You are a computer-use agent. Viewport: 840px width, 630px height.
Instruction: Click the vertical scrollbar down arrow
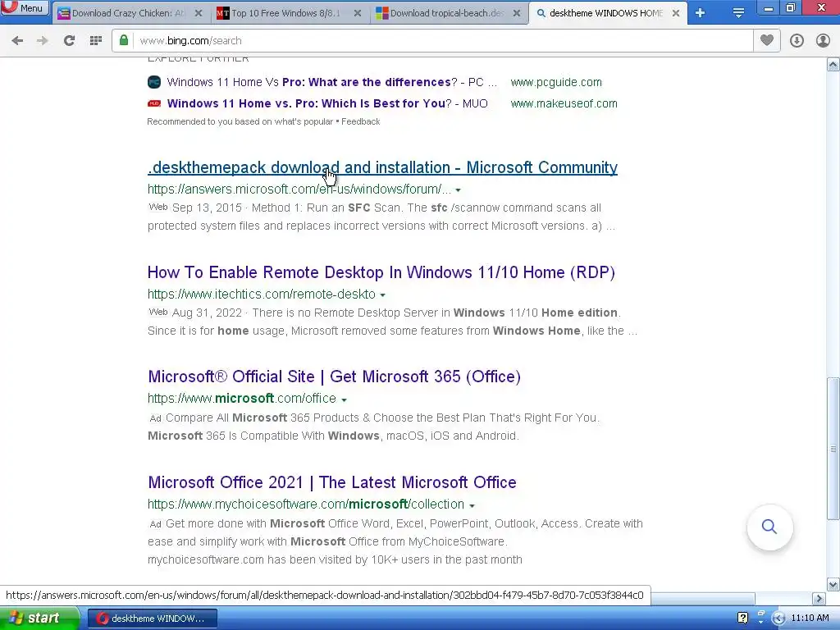point(833,584)
